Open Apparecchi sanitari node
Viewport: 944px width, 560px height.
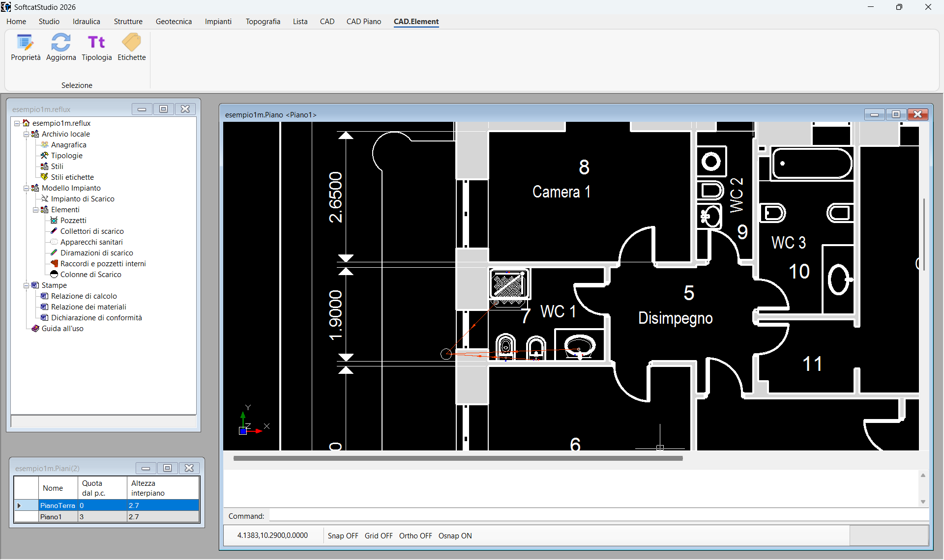[91, 242]
